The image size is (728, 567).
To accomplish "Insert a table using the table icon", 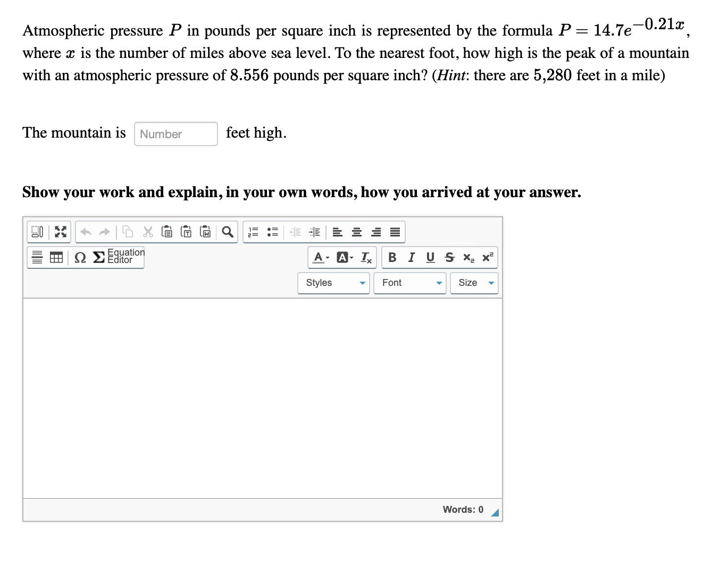I will click(x=56, y=257).
